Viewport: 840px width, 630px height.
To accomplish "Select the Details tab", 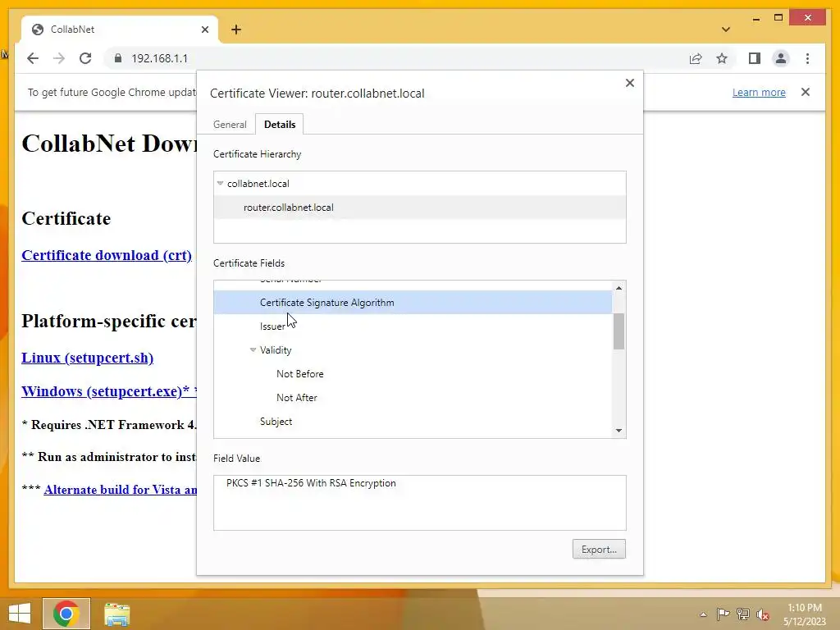I will point(280,125).
